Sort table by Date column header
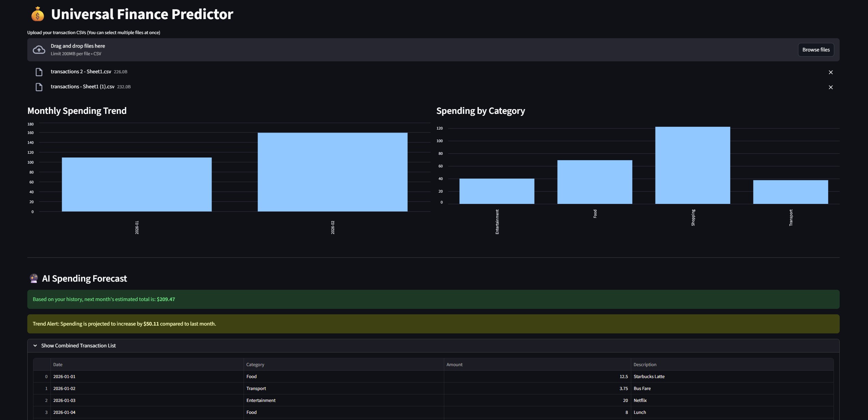The width and height of the screenshot is (868, 420). point(58,364)
